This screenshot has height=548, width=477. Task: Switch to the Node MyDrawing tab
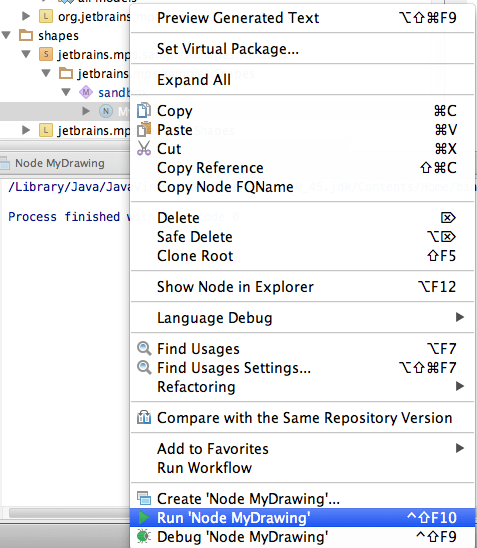59,163
